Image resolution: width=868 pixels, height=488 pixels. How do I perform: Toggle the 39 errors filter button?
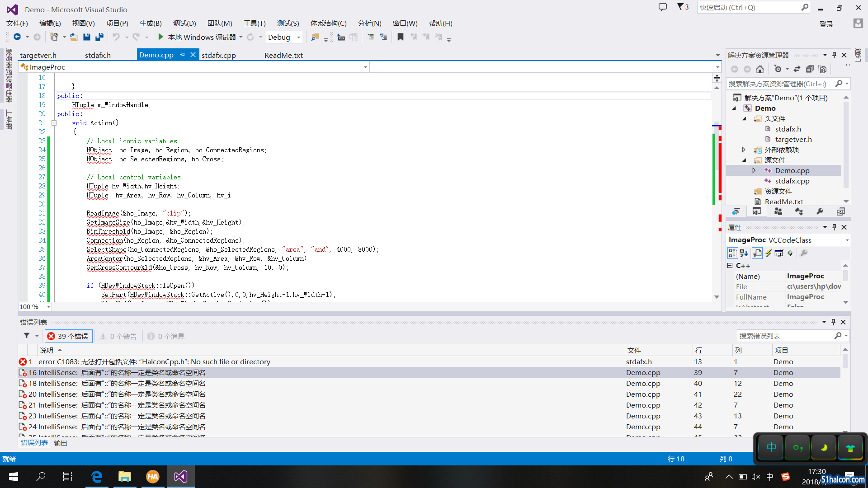pos(68,336)
